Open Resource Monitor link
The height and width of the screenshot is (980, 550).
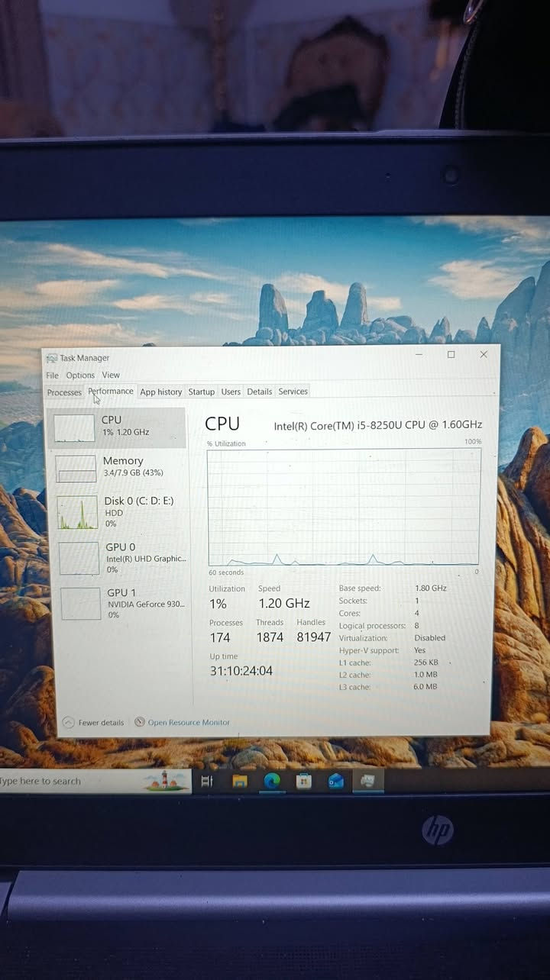189,722
